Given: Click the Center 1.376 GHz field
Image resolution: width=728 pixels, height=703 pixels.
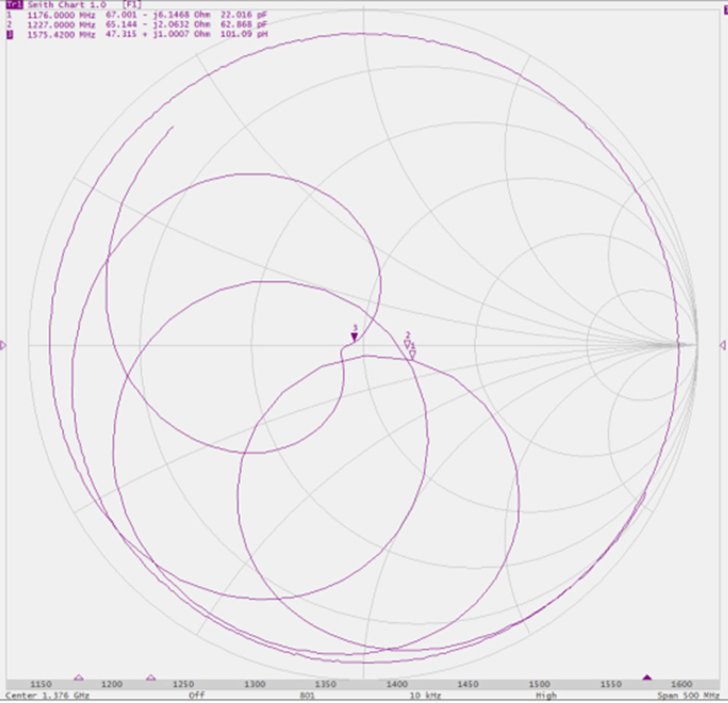Looking at the screenshot, I should point(47,695).
